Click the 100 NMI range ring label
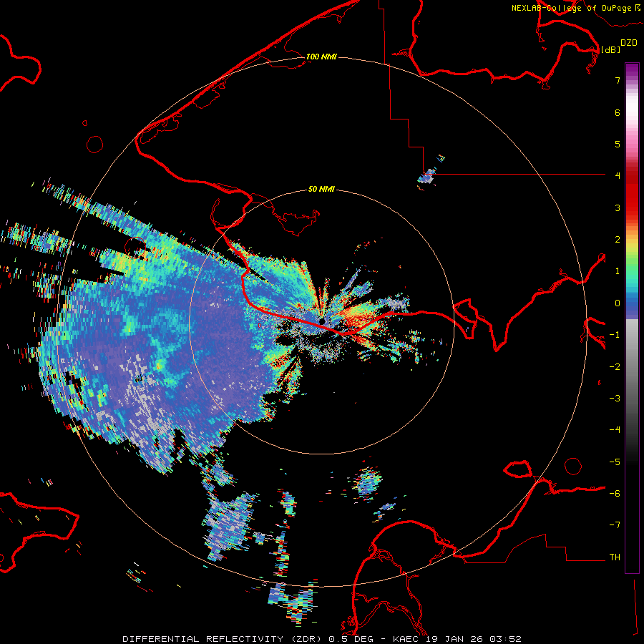The image size is (644, 644). pyautogui.click(x=321, y=57)
